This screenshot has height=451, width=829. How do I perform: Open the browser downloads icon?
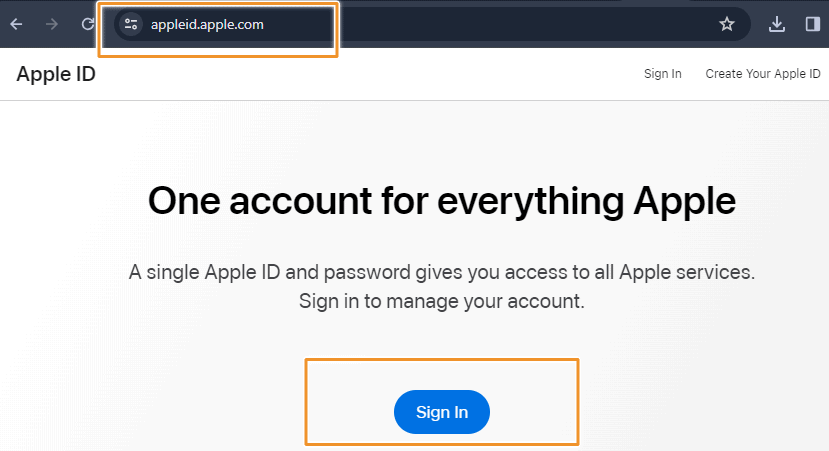(x=777, y=24)
